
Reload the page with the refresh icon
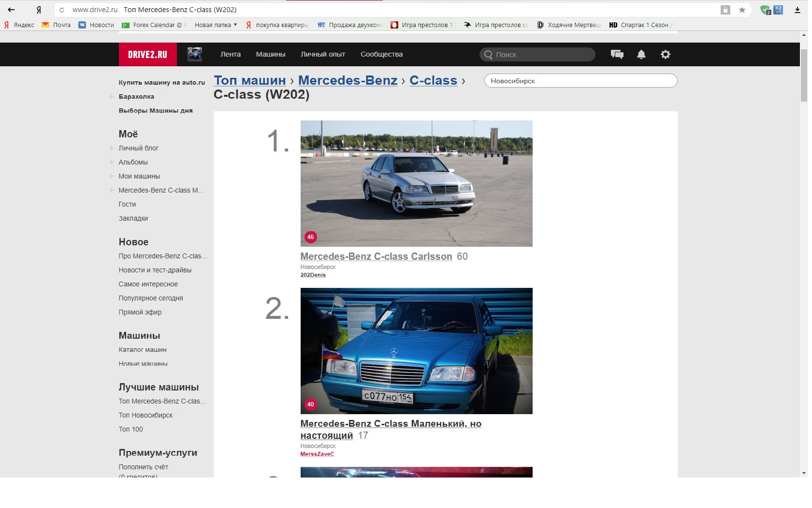62,10
